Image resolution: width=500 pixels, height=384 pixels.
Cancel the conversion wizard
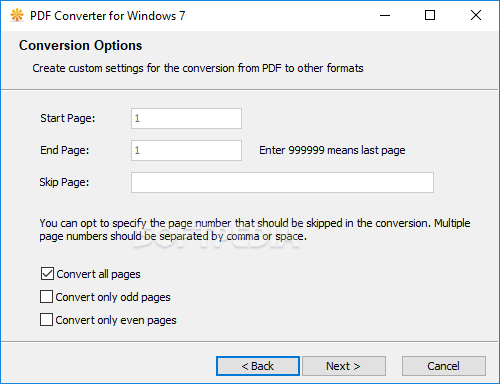tap(444, 366)
